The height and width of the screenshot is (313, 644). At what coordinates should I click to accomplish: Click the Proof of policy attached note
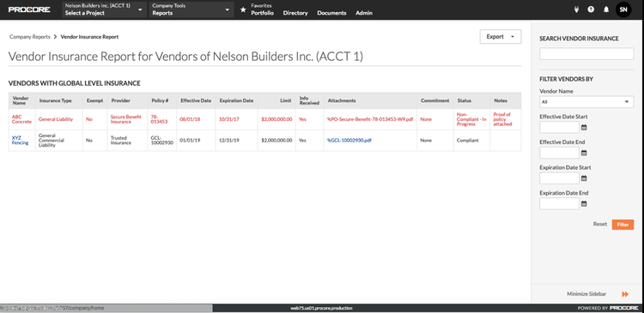pyautogui.click(x=502, y=119)
